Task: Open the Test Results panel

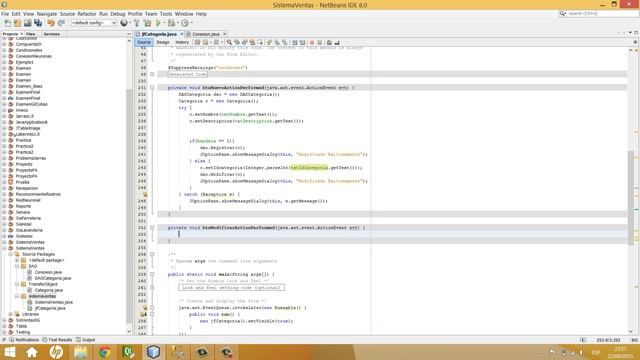Action: tap(57, 340)
